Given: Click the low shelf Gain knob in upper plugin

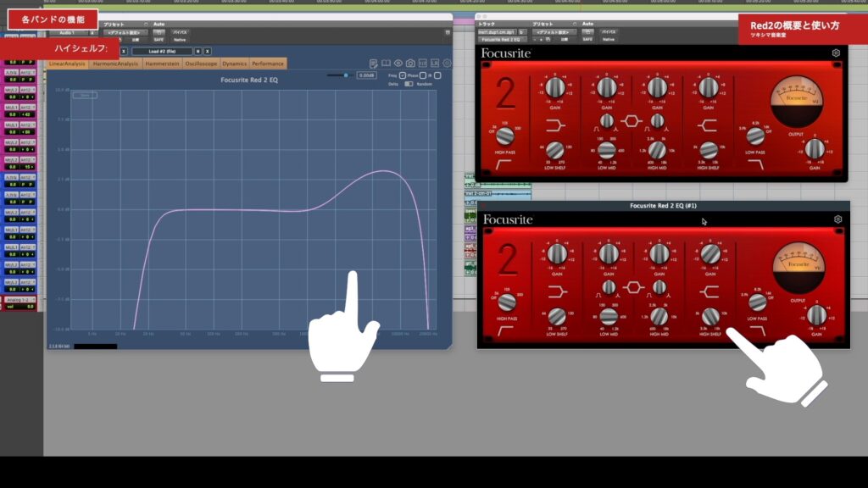Looking at the screenshot, I should (555, 87).
